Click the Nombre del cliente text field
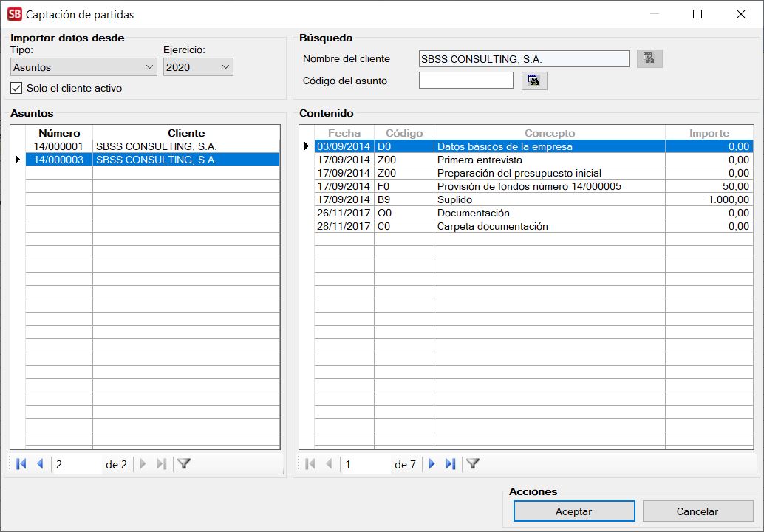764x532 pixels. 523,58
